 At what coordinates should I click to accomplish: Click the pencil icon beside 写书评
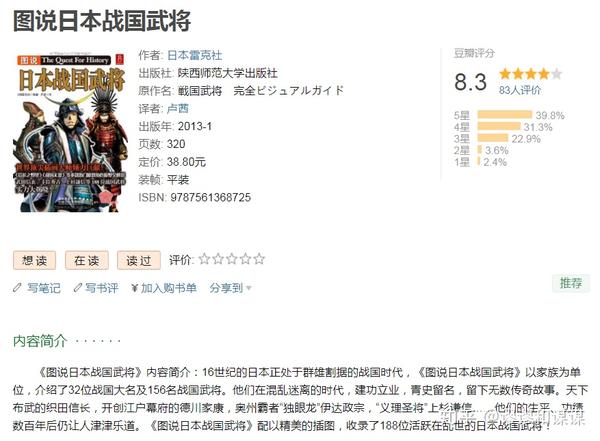coord(78,287)
